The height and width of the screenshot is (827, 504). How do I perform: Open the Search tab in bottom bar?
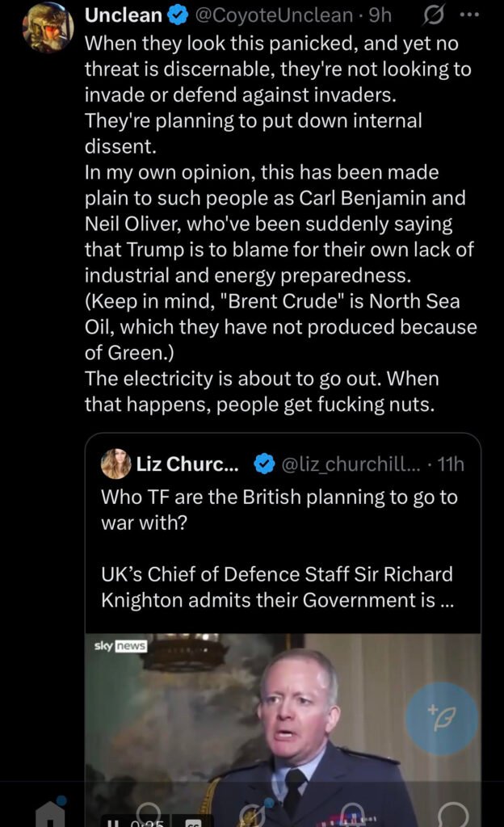[x=149, y=812]
